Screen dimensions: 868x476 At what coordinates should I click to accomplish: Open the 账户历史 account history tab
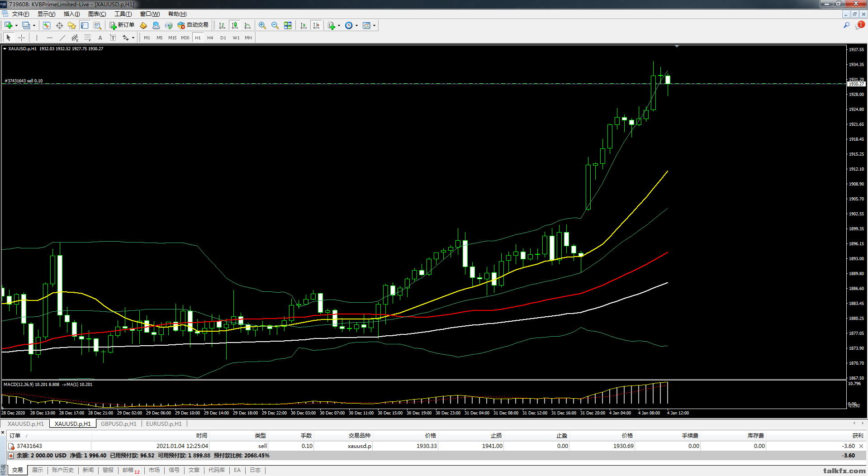click(62, 470)
